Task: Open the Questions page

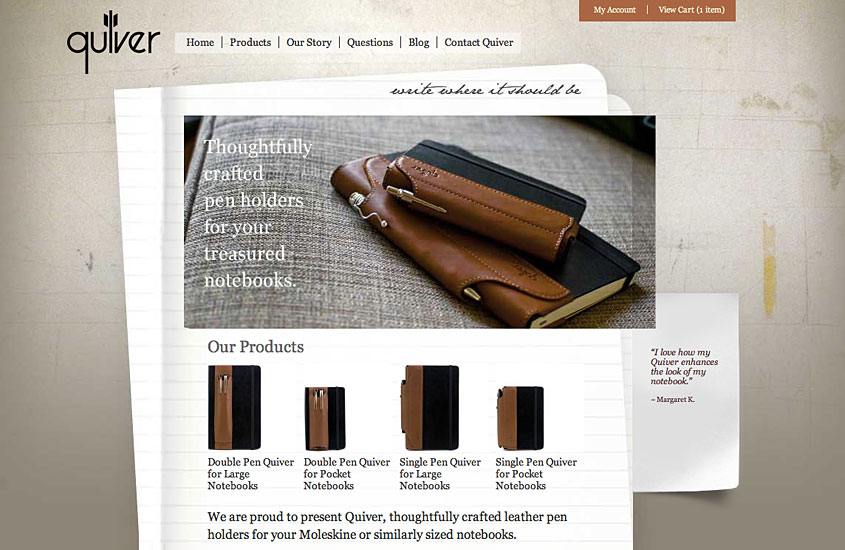Action: (x=370, y=43)
